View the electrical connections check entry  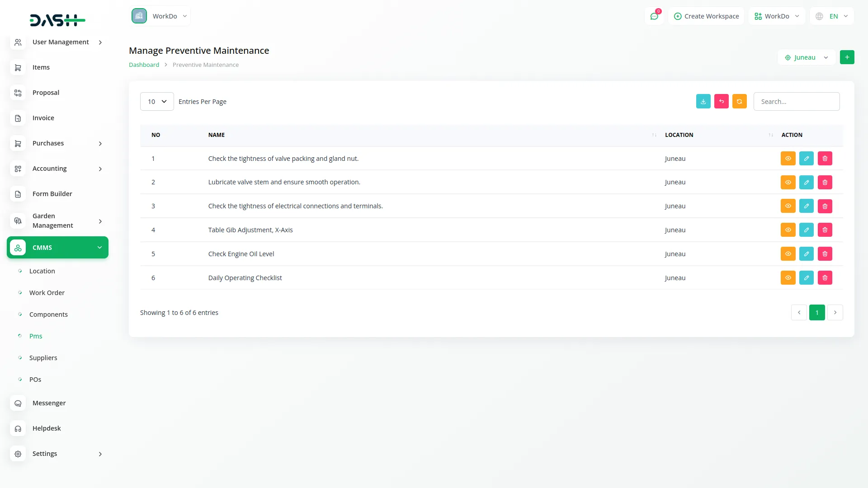788,206
